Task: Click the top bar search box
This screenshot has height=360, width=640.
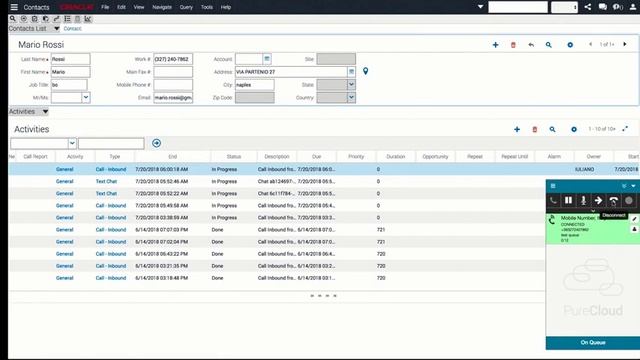Action: click(518, 7)
